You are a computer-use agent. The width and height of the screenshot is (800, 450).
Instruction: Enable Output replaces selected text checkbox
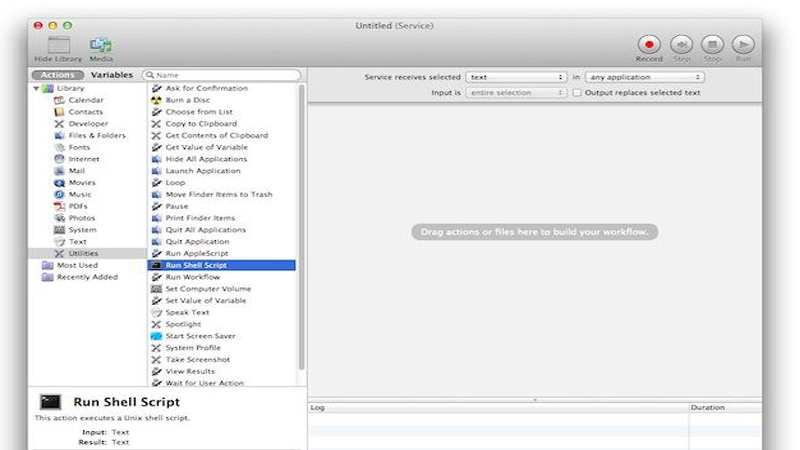click(576, 93)
